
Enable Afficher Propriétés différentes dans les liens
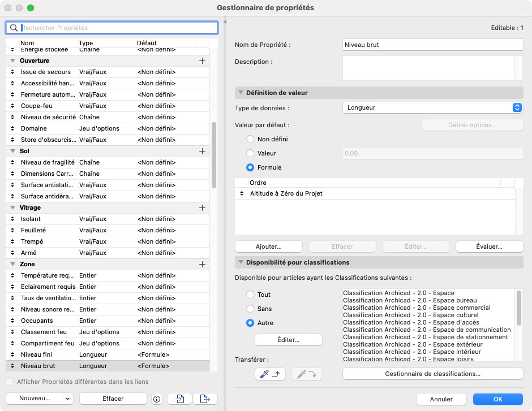click(x=10, y=382)
